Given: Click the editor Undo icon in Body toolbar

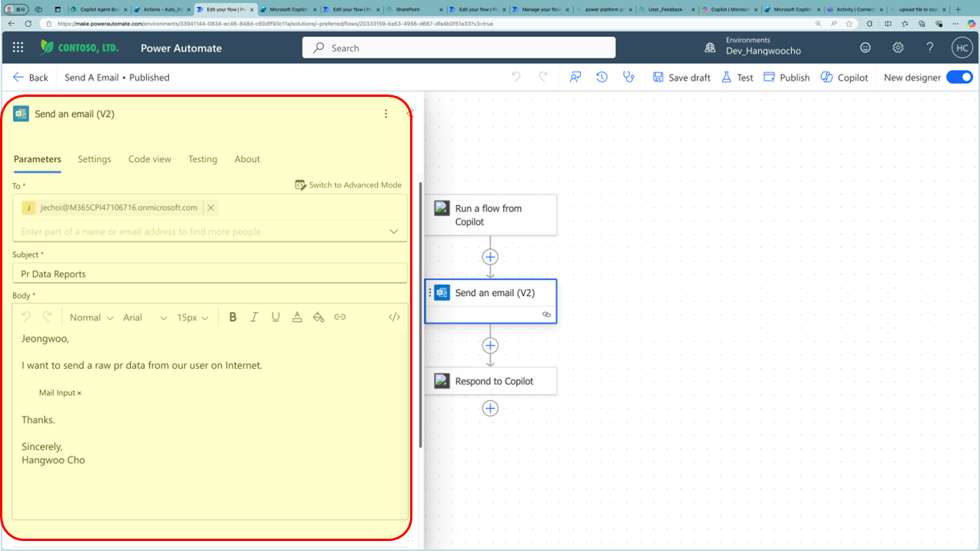Looking at the screenshot, I should [x=26, y=317].
